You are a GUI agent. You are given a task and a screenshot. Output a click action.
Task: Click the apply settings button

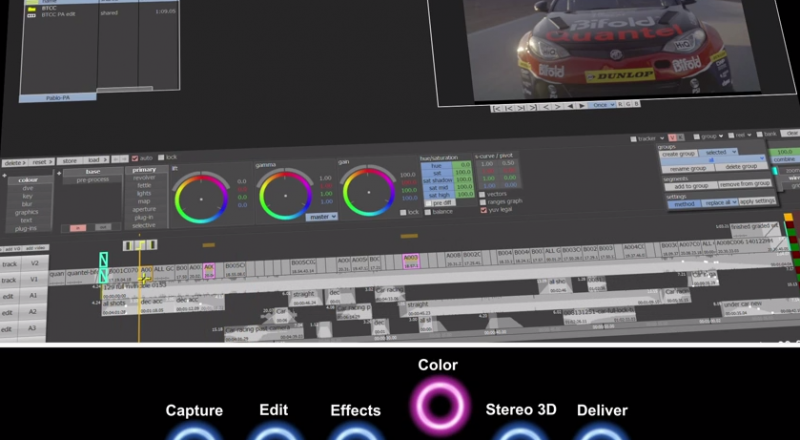click(x=759, y=202)
